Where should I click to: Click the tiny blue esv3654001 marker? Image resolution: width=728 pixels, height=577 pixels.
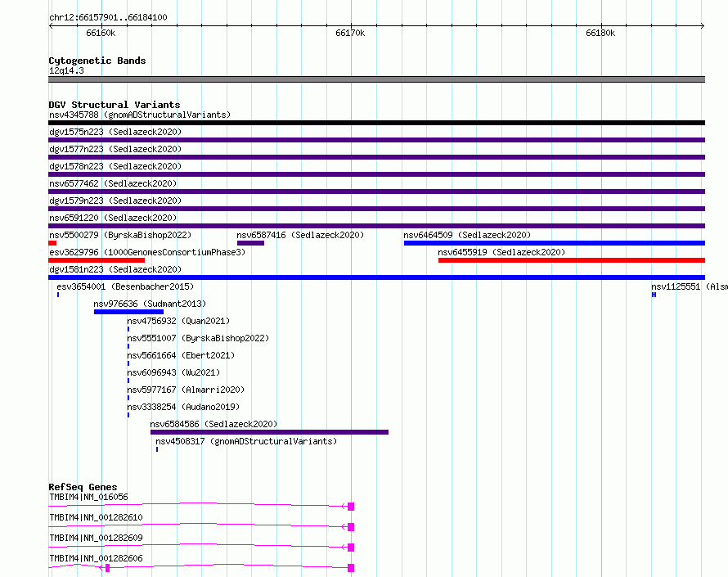tap(58, 295)
